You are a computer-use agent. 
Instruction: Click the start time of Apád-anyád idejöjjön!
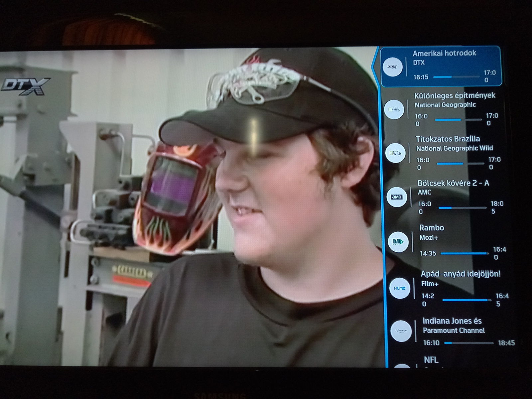click(x=428, y=300)
